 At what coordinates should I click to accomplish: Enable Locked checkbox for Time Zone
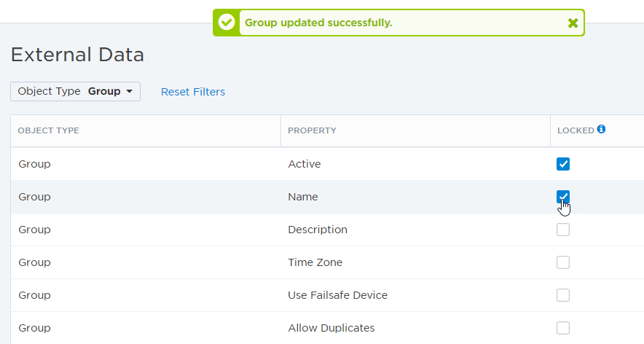563,262
